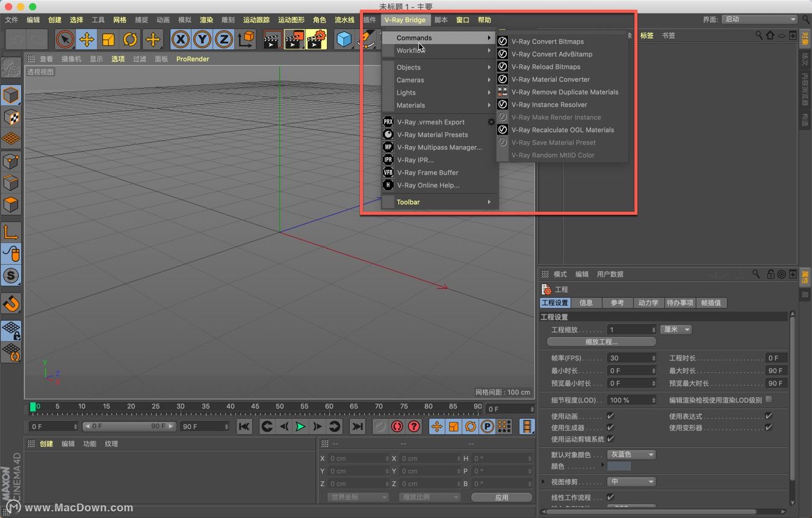Click the lock icon in attributes panel header
This screenshot has width=812, height=518.
pos(770,274)
